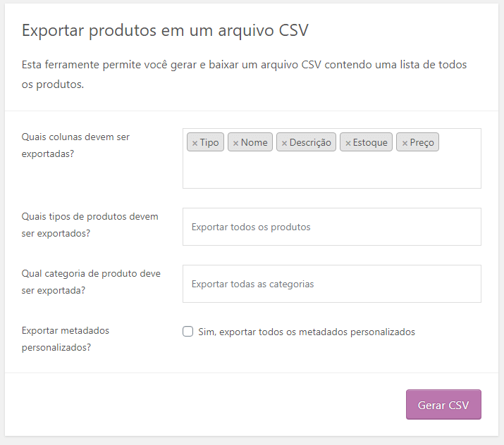The image size is (504, 445).
Task: Remove the Tipo column tag
Action: [x=195, y=143]
